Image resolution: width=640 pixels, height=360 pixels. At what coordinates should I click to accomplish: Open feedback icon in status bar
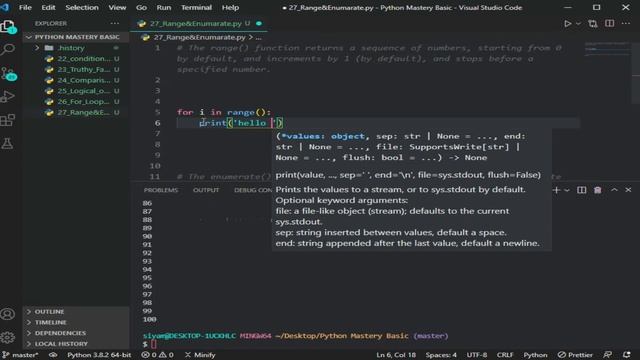click(608, 355)
